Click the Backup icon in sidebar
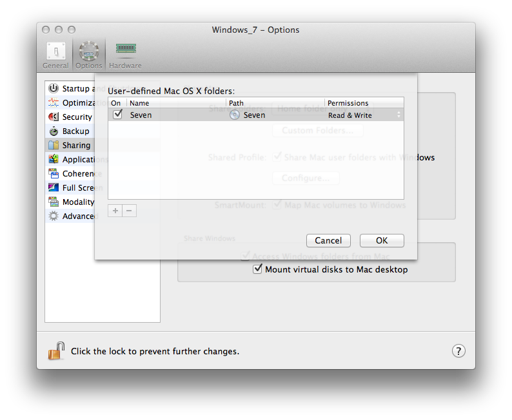 pyautogui.click(x=54, y=131)
